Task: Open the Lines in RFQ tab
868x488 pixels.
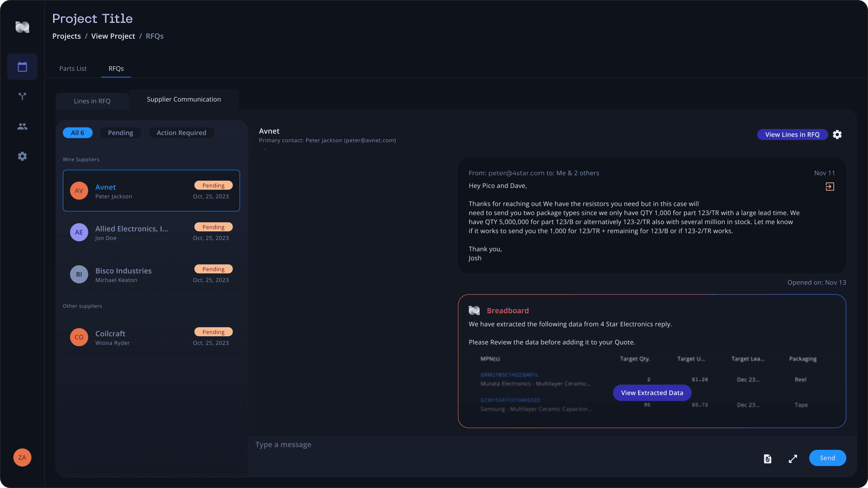Action: click(x=92, y=101)
